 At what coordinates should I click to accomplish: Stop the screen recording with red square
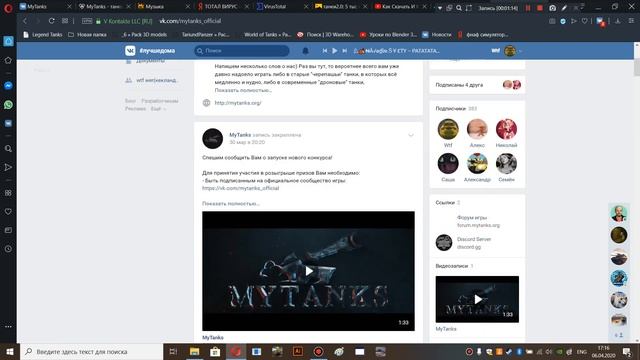(540, 8)
